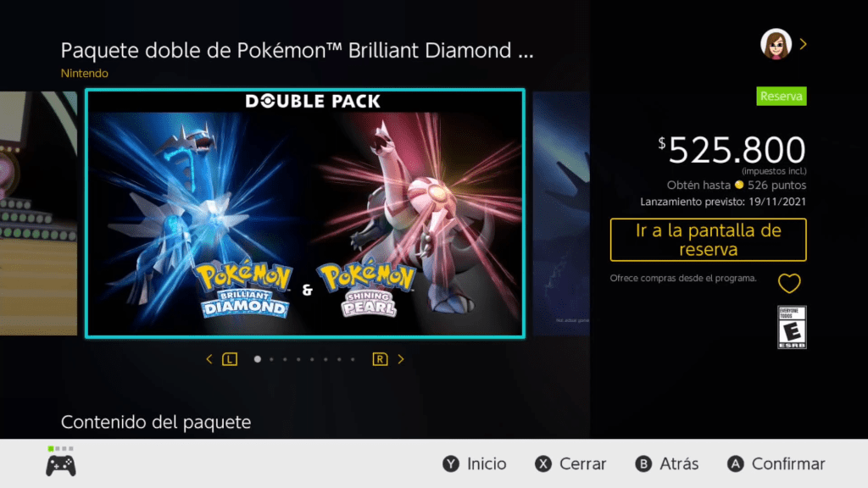Select B Atrás in footer
868x488 pixels.
(x=666, y=463)
